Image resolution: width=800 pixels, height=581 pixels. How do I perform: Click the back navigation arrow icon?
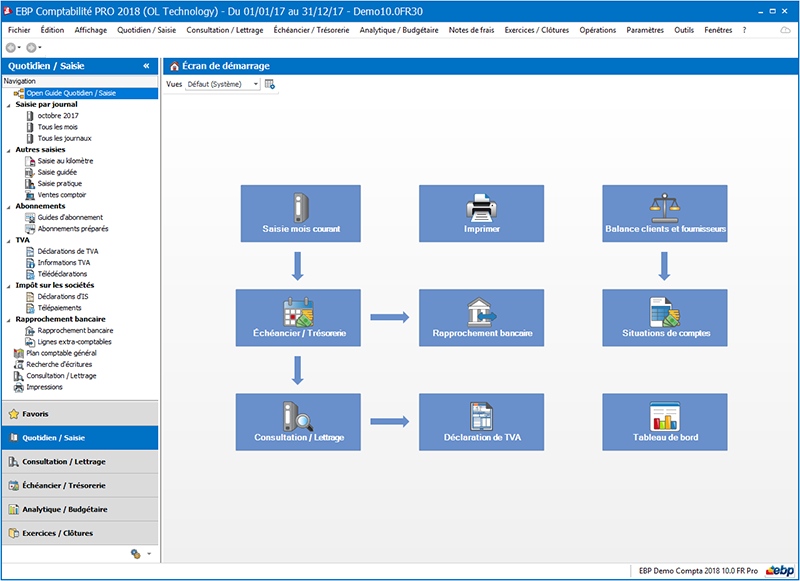click(x=11, y=47)
